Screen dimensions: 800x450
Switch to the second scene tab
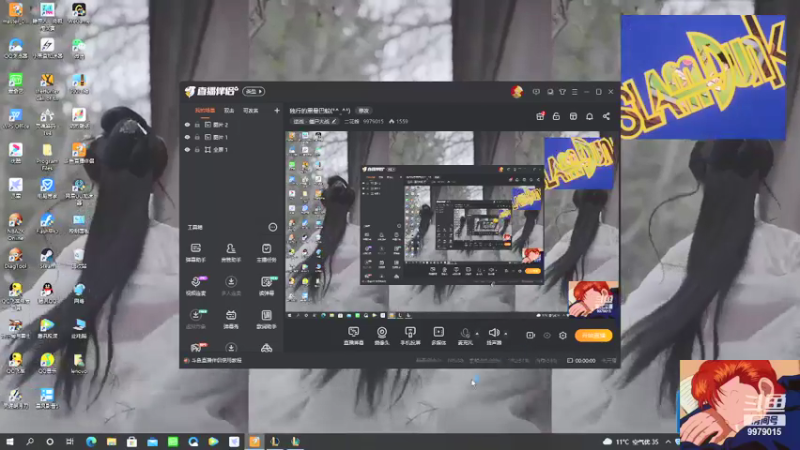(x=229, y=111)
